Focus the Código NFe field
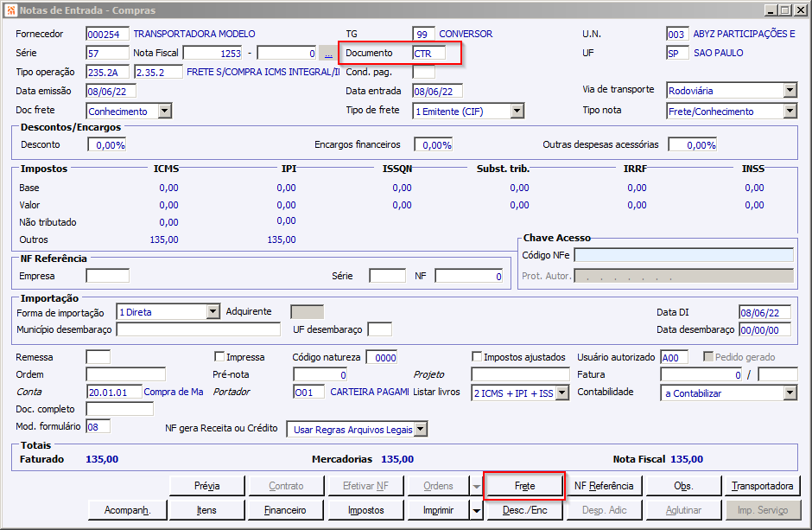 click(683, 254)
